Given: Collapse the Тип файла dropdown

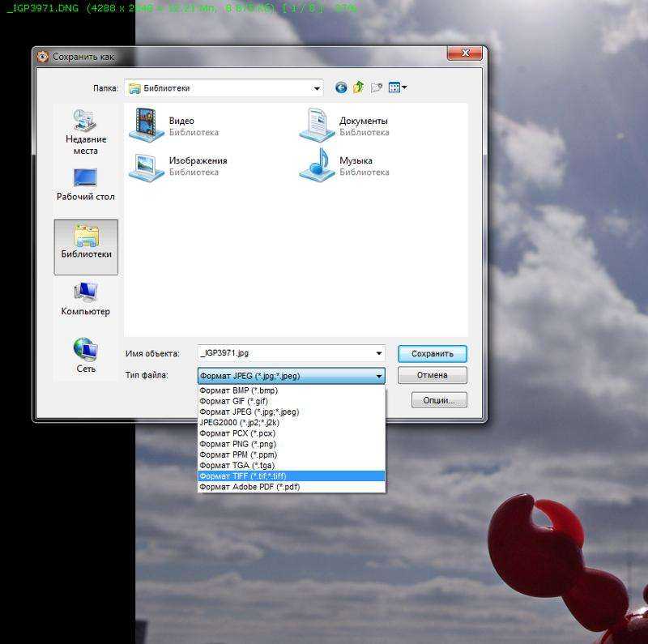Looking at the screenshot, I should [378, 376].
